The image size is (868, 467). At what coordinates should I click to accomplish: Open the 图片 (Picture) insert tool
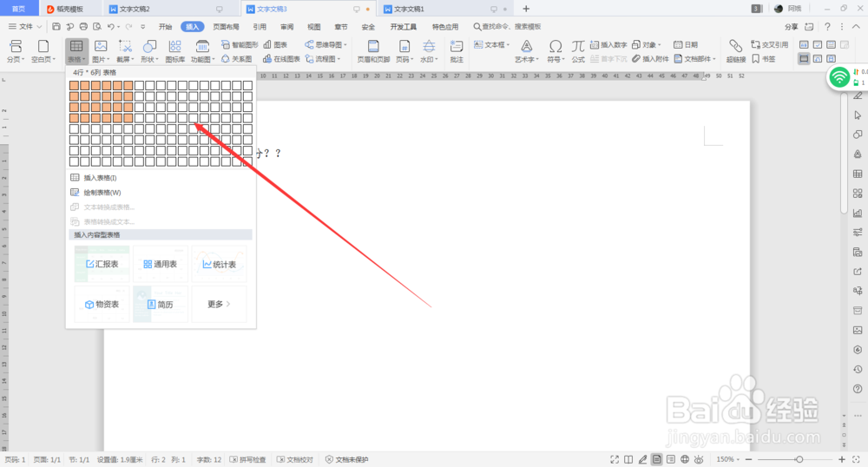coord(101,51)
